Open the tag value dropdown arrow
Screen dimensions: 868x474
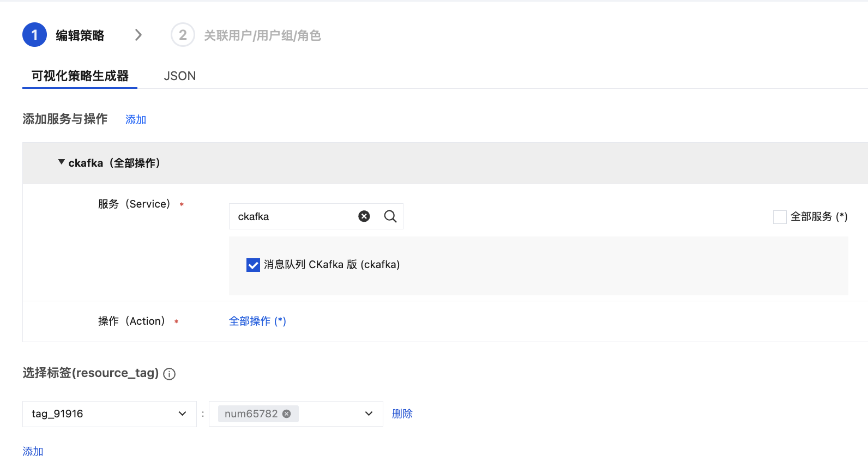[x=369, y=414]
